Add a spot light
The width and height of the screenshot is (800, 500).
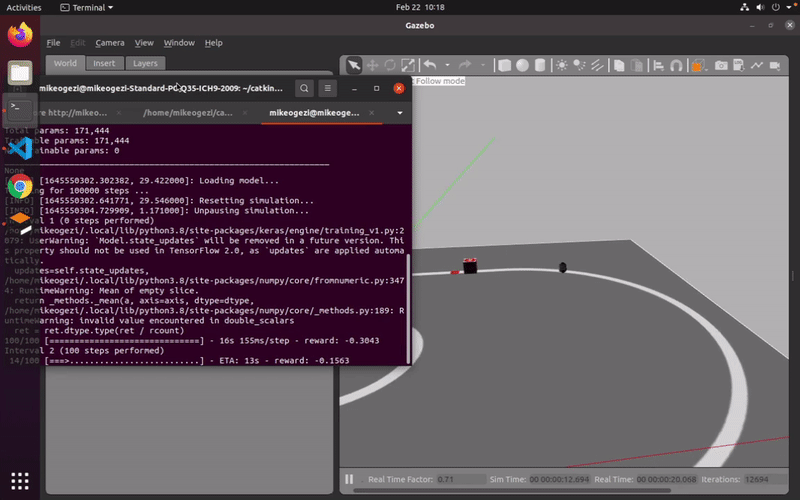(579, 65)
